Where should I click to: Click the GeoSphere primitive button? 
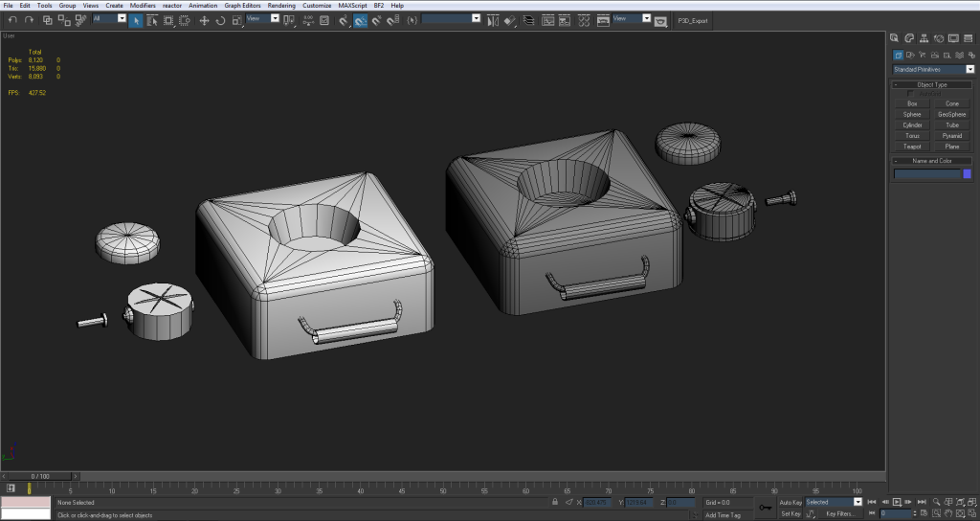(x=951, y=114)
